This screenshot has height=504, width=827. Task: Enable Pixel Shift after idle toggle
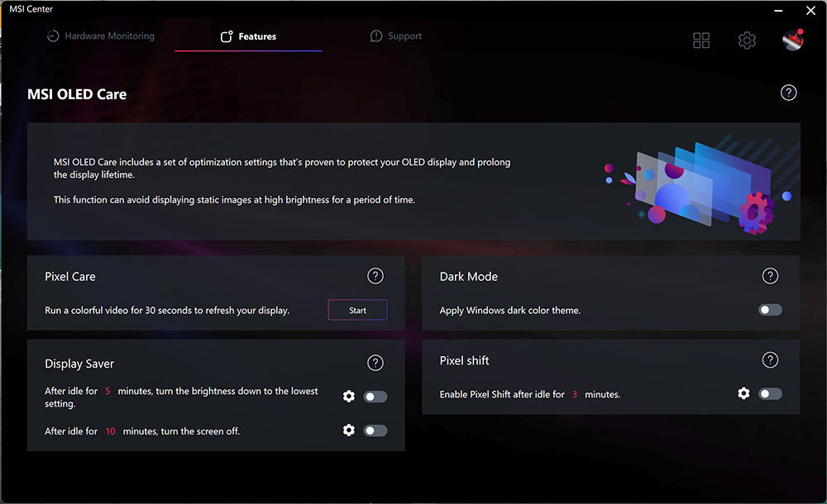(770, 394)
